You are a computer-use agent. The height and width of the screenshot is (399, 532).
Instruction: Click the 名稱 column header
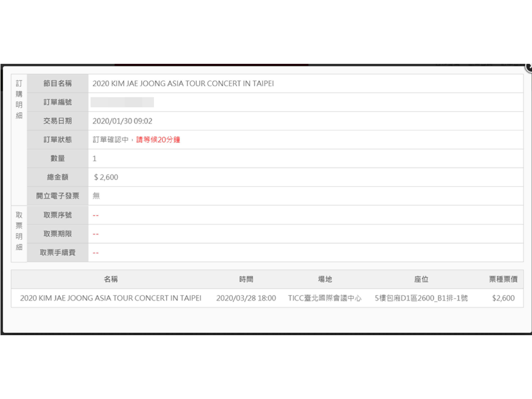[x=111, y=279]
